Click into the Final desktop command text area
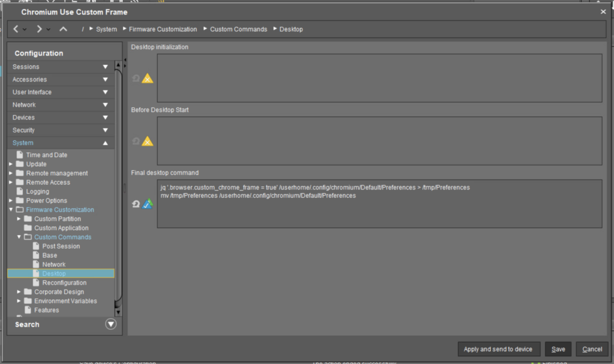Viewport: 614px width, 364px height. (x=380, y=204)
